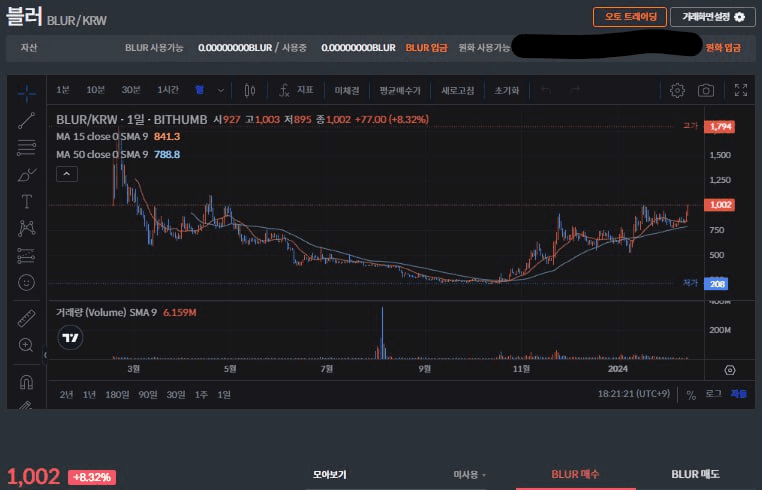
Task: Open the chart patterns tool
Action: coord(26,228)
